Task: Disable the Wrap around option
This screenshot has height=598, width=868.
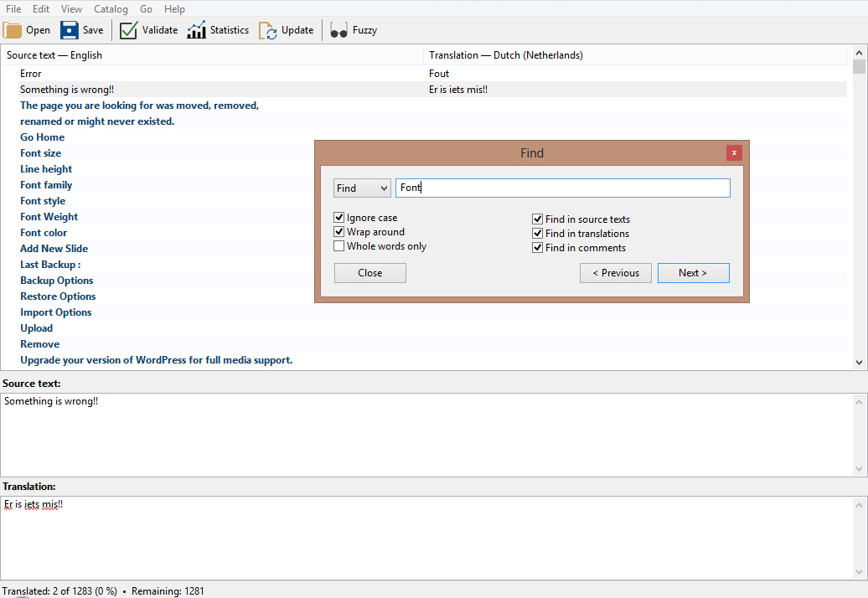Action: (339, 232)
